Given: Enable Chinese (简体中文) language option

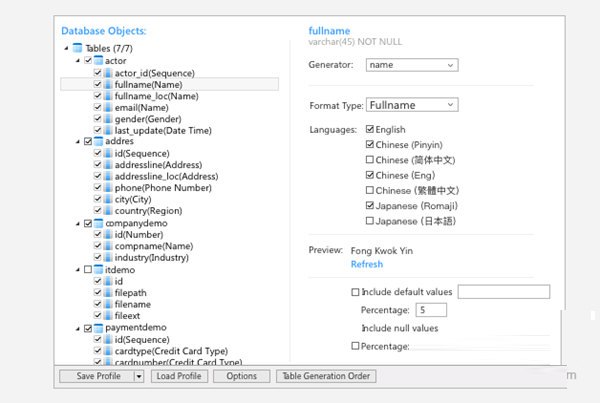Looking at the screenshot, I should click(x=370, y=160).
